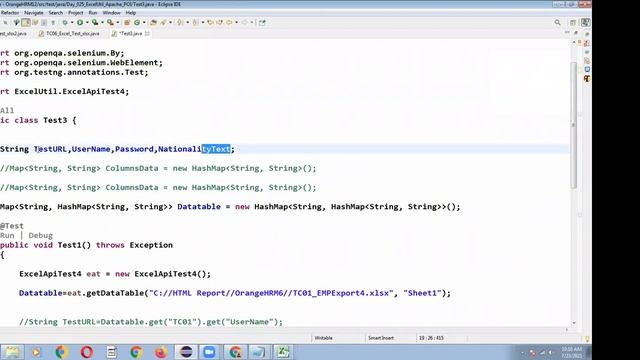
Task: Open the Window menu
Action: coord(111,13)
